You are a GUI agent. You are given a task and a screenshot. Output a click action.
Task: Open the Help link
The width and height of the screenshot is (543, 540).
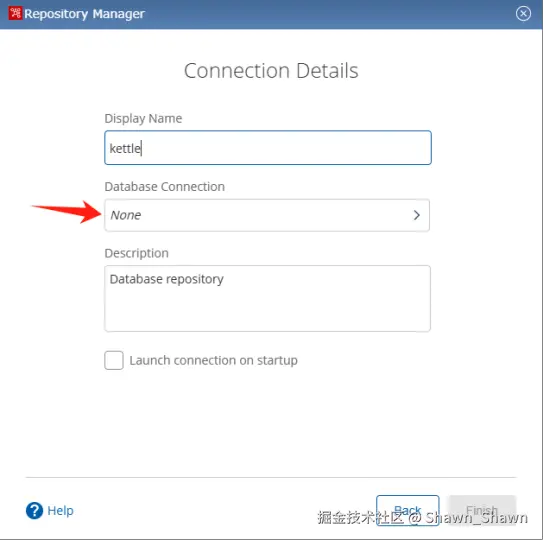pyautogui.click(x=60, y=511)
